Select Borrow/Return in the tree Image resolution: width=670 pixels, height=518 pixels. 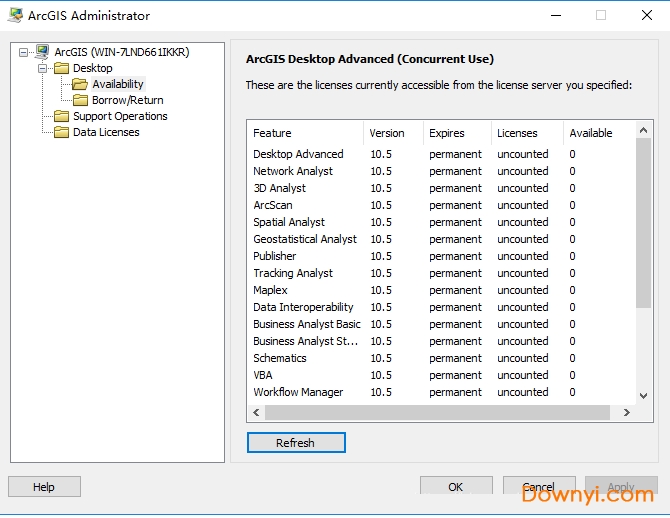128,100
